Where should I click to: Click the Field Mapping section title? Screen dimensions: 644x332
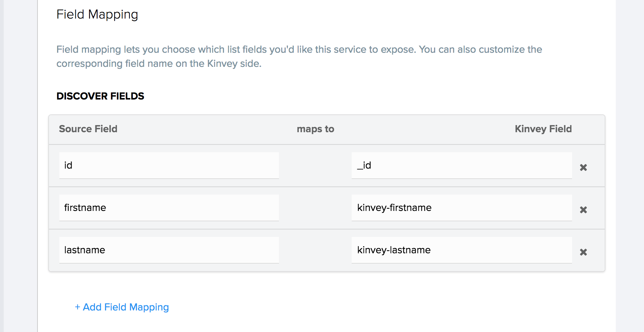pos(97,14)
